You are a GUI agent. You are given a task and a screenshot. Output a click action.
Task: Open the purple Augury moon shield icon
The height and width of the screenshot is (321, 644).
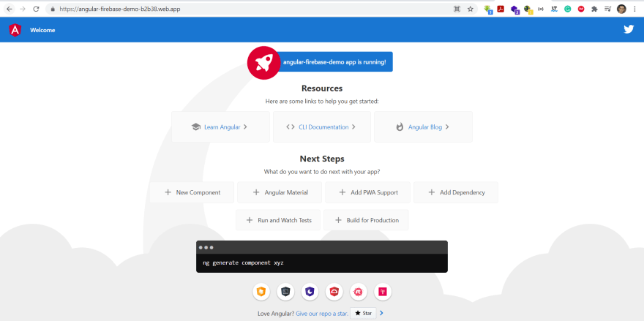coord(310,292)
